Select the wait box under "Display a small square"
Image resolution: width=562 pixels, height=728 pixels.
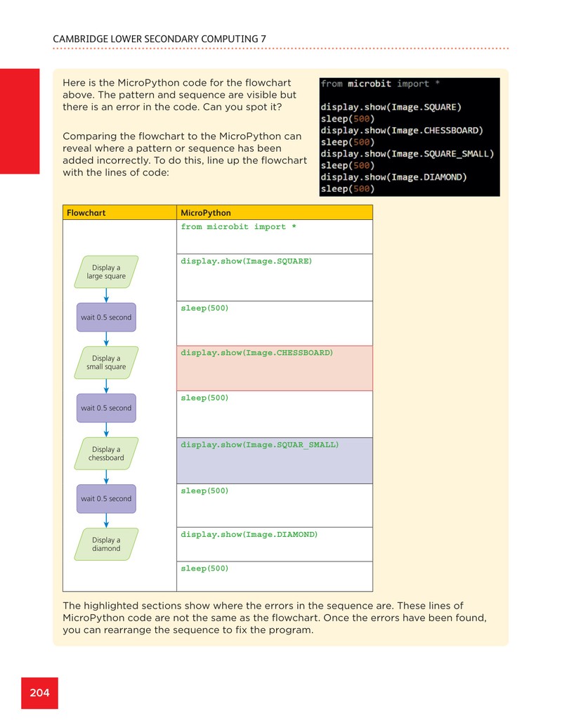pyautogui.click(x=106, y=408)
